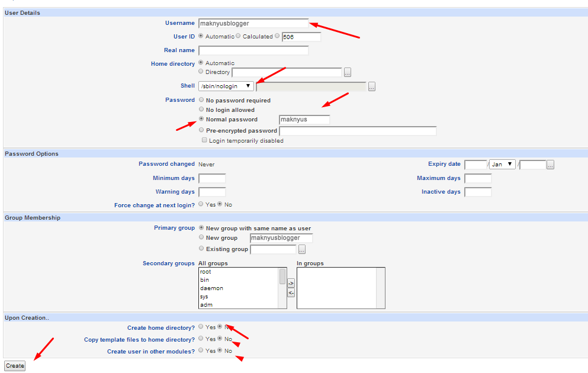The image size is (588, 373).
Task: Click the Existing group name field
Action: pos(274,249)
